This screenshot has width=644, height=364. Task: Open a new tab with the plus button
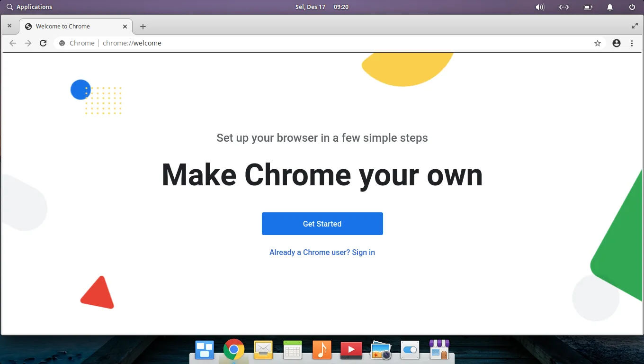pyautogui.click(x=143, y=27)
